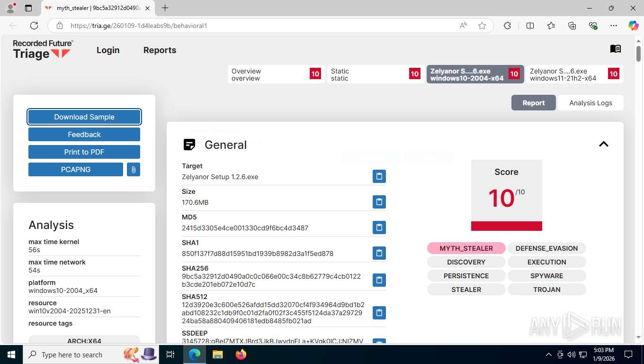Click the taskbar clock showing 5:03 PM
Screen dimensions: 644x364
[603, 355]
